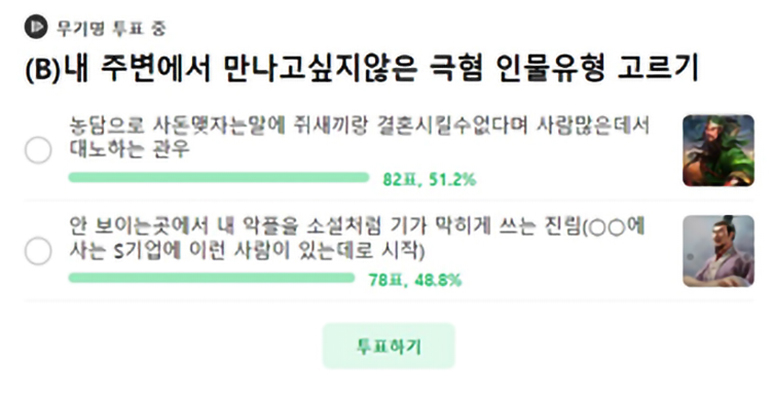Select the radio button for the 관우 option

[38, 150]
